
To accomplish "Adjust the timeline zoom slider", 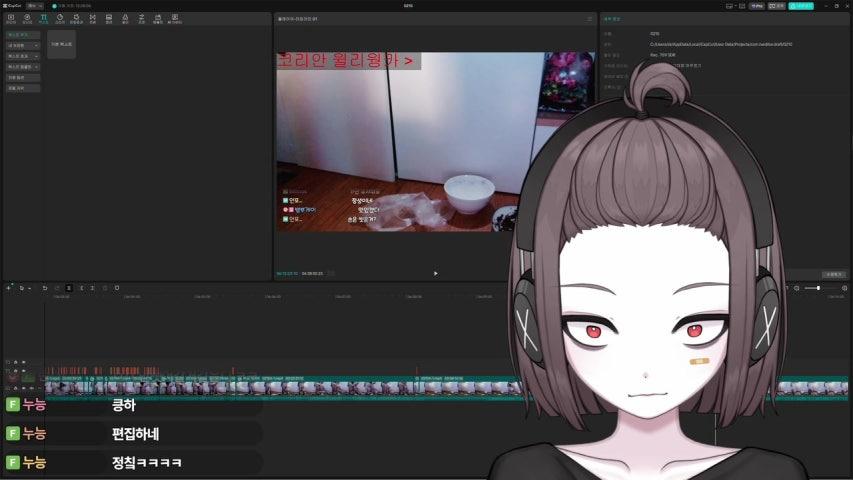I will tap(818, 288).
